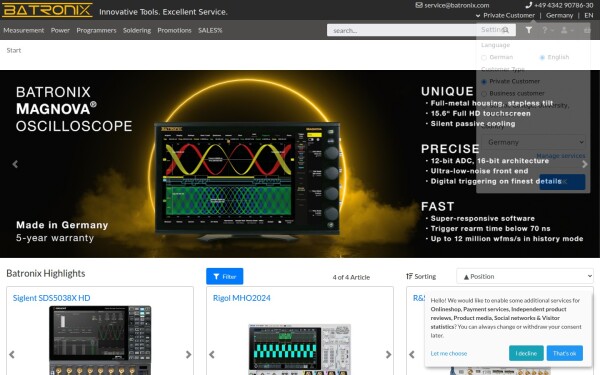This screenshot has width=600, height=375.
Task: Click the search magnifier icon
Action: click(x=505, y=30)
